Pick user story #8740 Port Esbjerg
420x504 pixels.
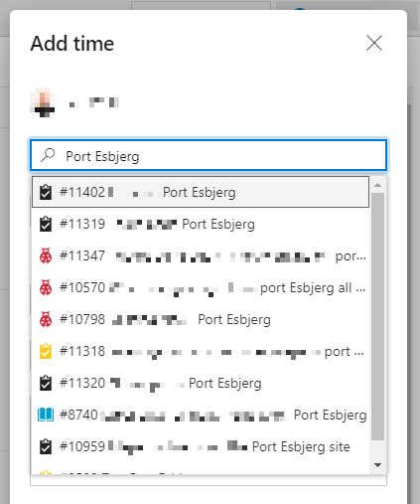(201, 415)
